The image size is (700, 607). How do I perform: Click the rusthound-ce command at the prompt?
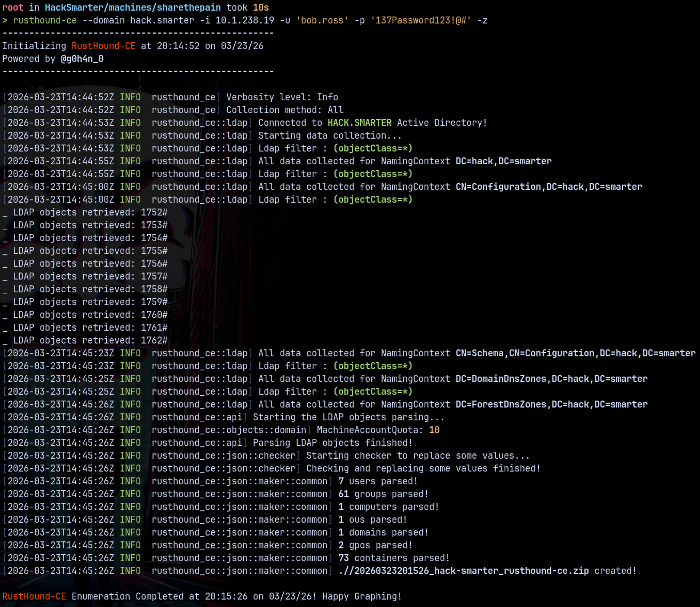(45, 20)
